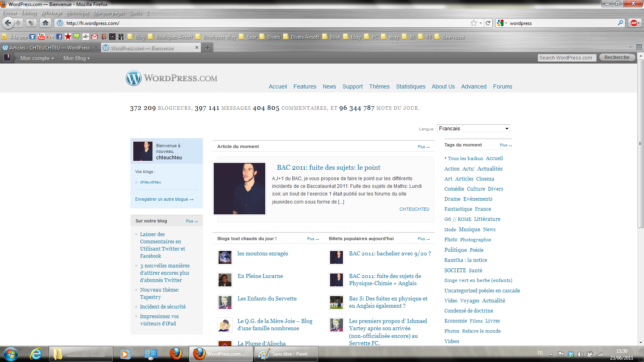This screenshot has height=362, width=644.
Task: Open the 'Gear russe' bookmark folder
Action: [449, 37]
